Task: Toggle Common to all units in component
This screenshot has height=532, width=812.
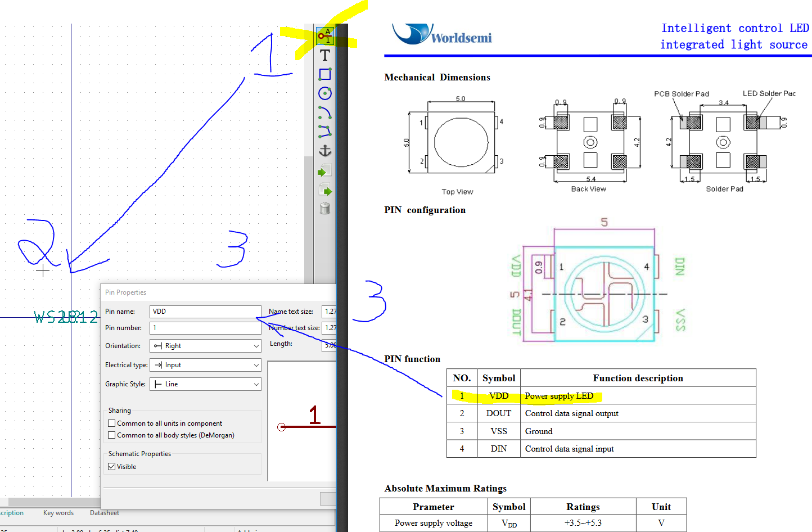Action: 112,423
